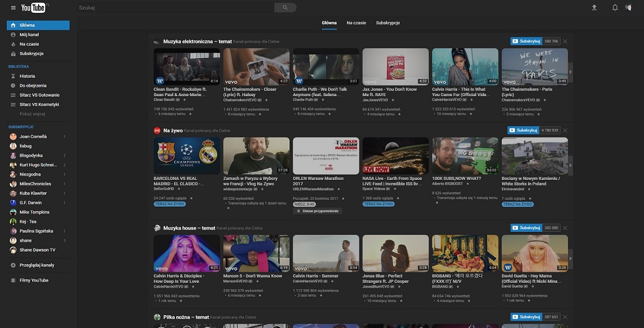Open the notifications bell

[615, 8]
